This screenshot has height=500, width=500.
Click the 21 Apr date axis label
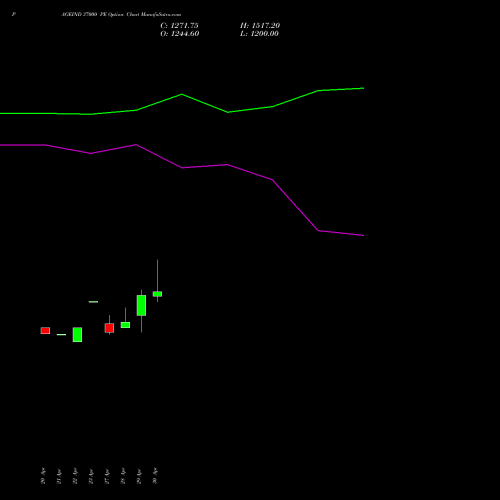(59, 476)
